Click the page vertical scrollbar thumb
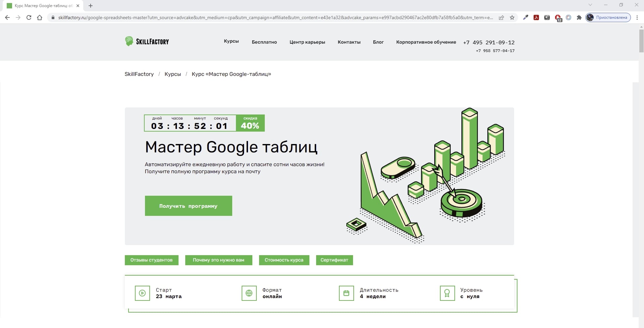Viewport: 644px width, 328px height. click(641, 40)
